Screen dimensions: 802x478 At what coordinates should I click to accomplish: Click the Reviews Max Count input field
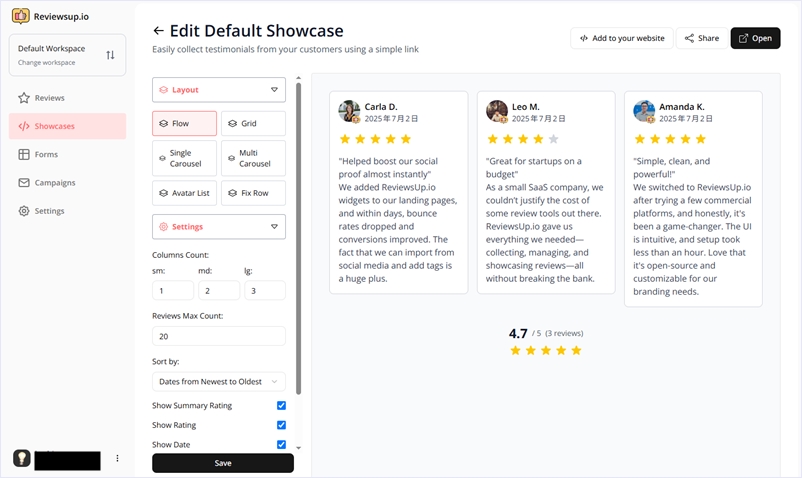(219, 337)
